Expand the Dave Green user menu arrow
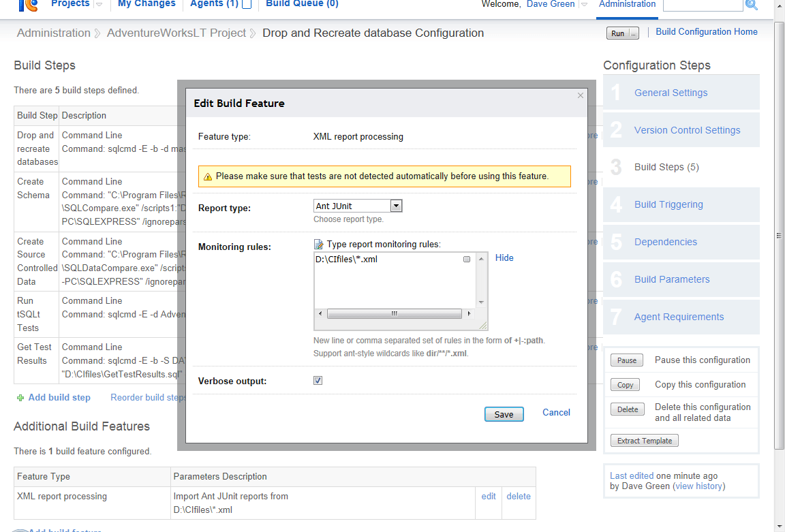This screenshot has height=532, width=785. (x=584, y=5)
